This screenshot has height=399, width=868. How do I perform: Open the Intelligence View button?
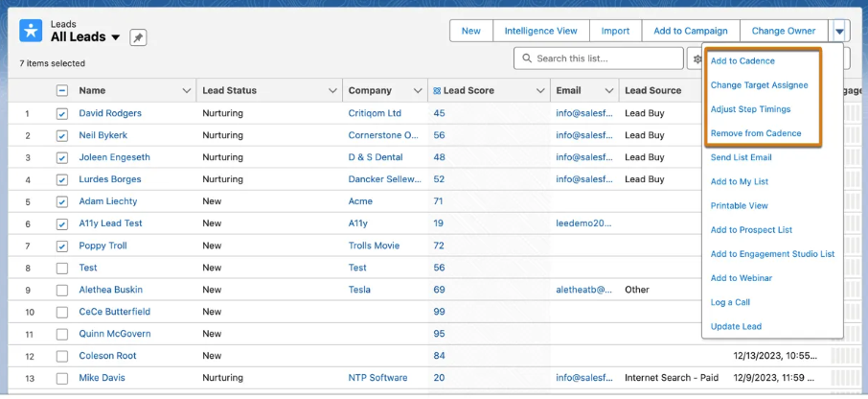(540, 31)
